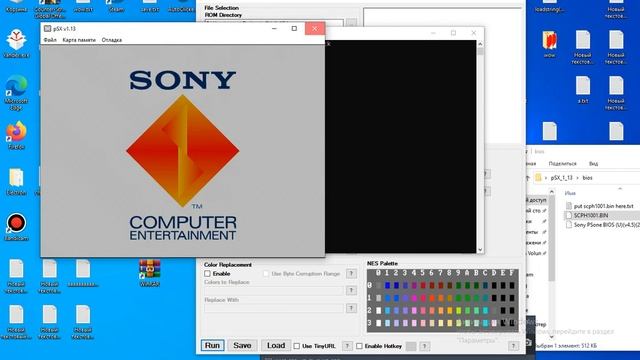Expand breadcrumb arrow before pSX_1_13
The width and height of the screenshot is (640, 360).
pos(546,178)
